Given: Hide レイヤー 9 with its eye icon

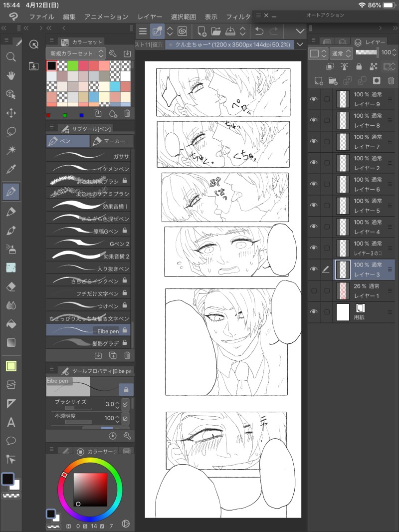Looking at the screenshot, I should pyautogui.click(x=314, y=99).
